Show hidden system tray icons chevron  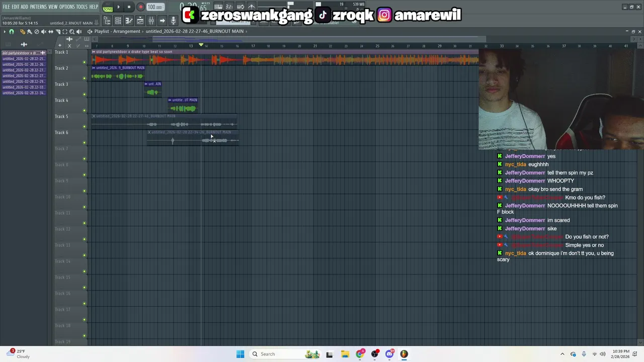(x=562, y=354)
